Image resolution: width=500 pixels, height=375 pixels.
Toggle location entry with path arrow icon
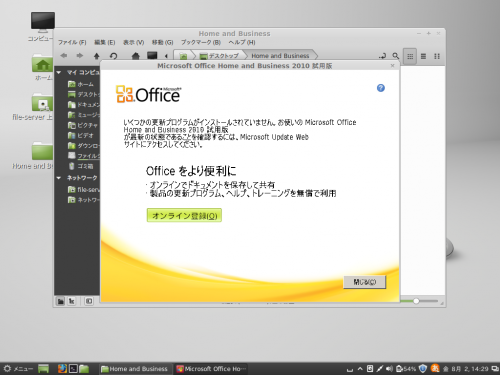tap(382, 56)
